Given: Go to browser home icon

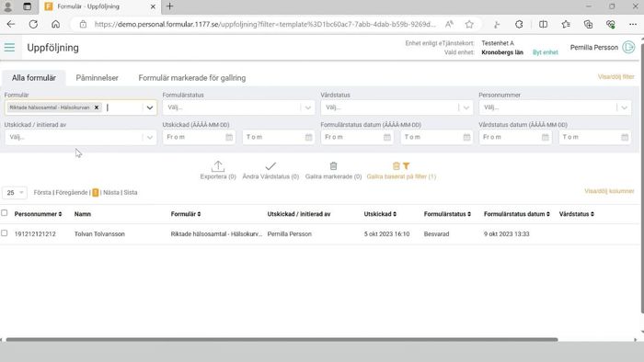Looking at the screenshot, I should tap(55, 24).
